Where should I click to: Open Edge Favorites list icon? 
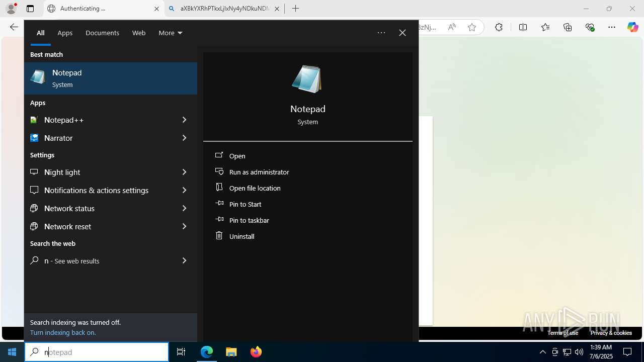pos(545,27)
